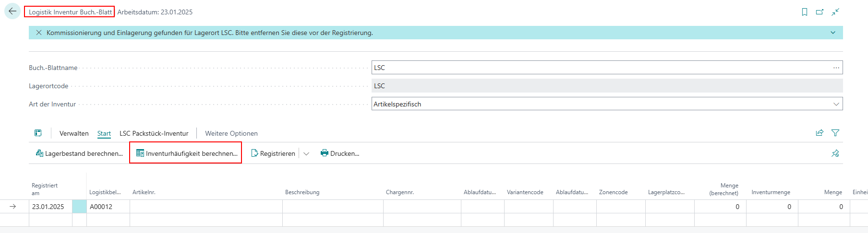
Task: Expand the notification bar chevron
Action: point(833,33)
